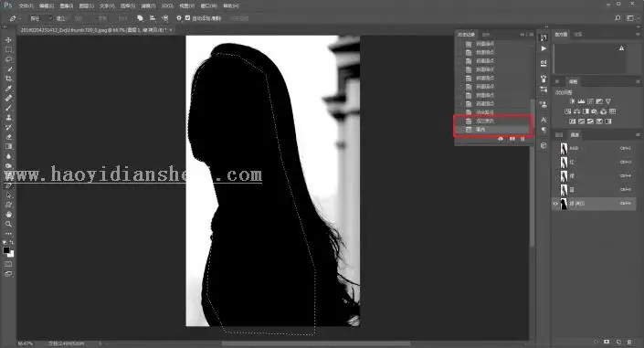Select the History Brush tool
644x348 pixels.
pos(8,127)
